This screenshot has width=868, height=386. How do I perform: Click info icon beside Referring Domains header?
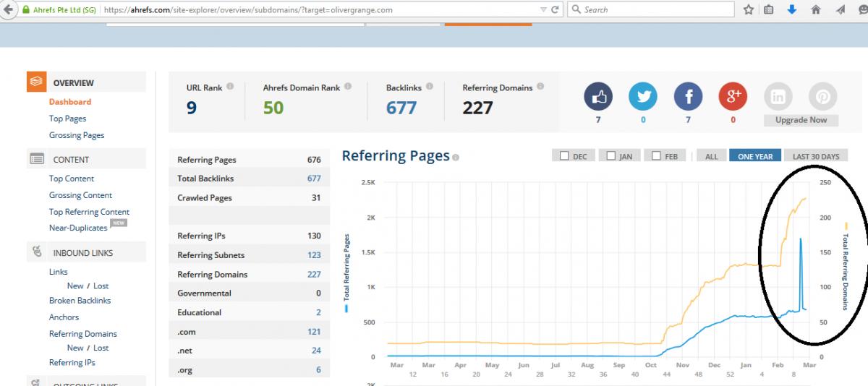[x=540, y=86]
